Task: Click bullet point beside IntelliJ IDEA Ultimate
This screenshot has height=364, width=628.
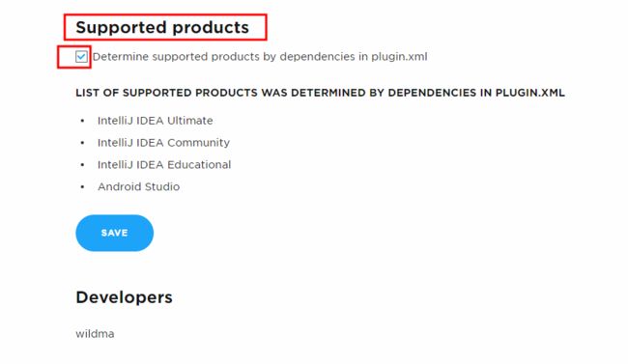Action: point(82,121)
